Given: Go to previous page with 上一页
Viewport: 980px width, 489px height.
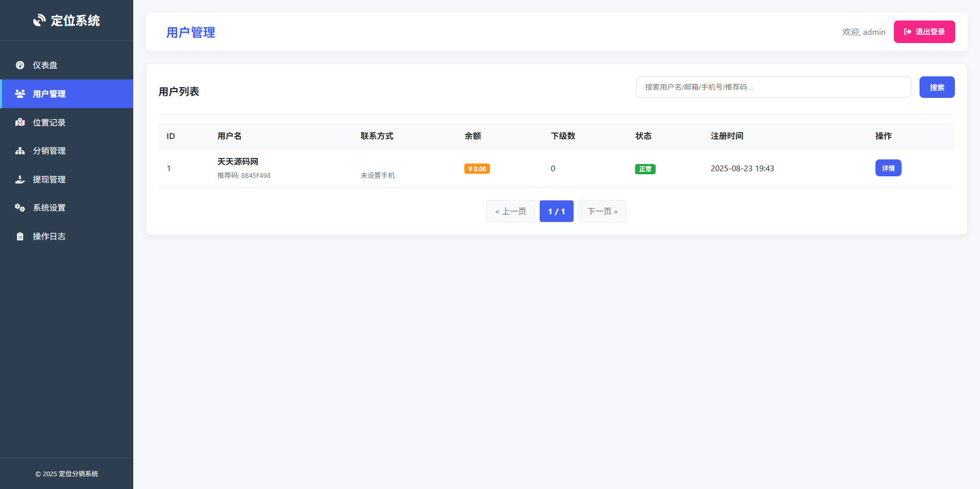Looking at the screenshot, I should point(511,211).
